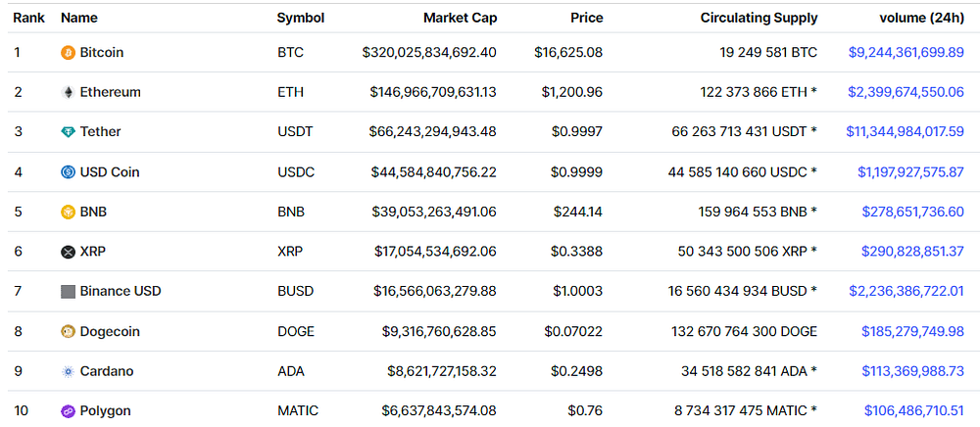The height and width of the screenshot is (427, 980).
Task: Sort by the Price column header
Action: [x=587, y=18]
